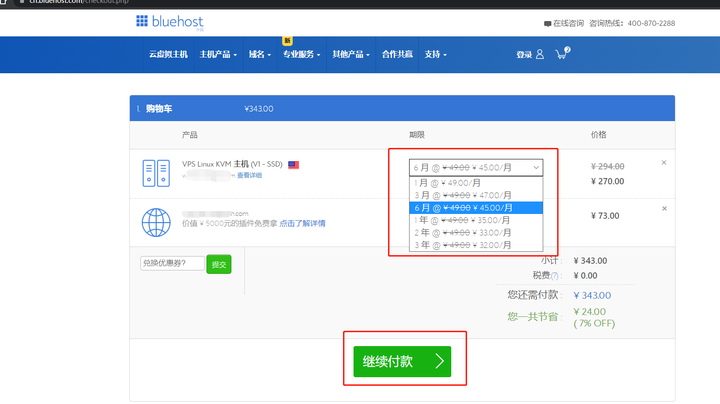Click the blue ¥ 343.00 payable total

coord(592,295)
